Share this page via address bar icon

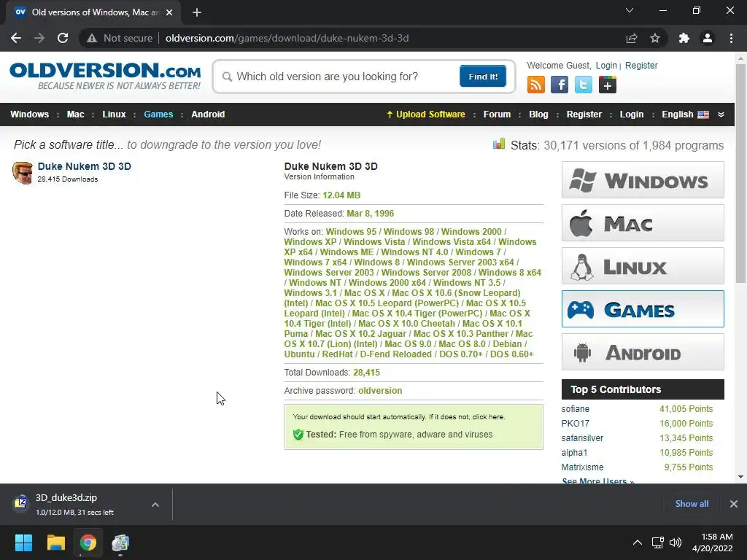pyautogui.click(x=632, y=38)
